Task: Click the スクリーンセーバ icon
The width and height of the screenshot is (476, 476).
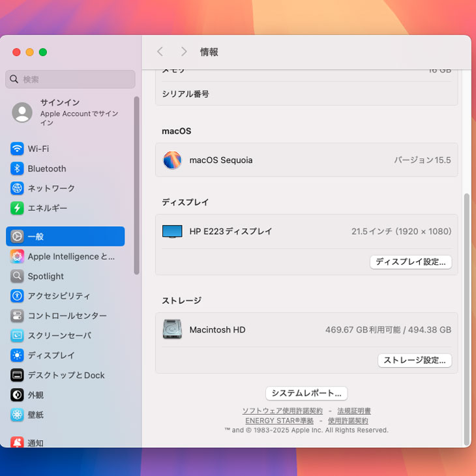Action: (x=17, y=335)
